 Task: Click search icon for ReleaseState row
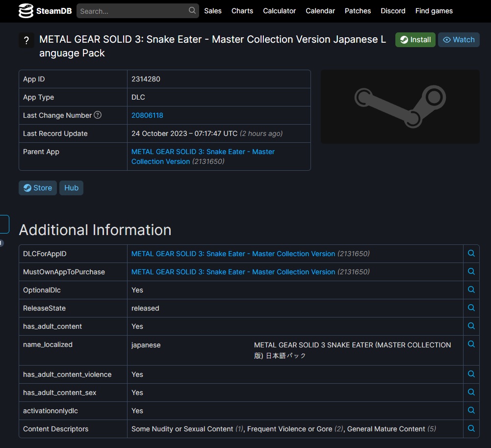471,308
